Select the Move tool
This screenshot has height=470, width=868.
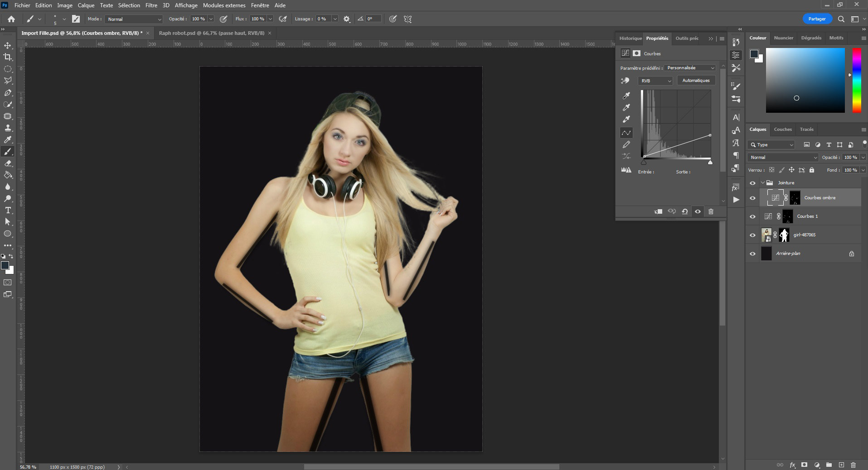tap(8, 45)
